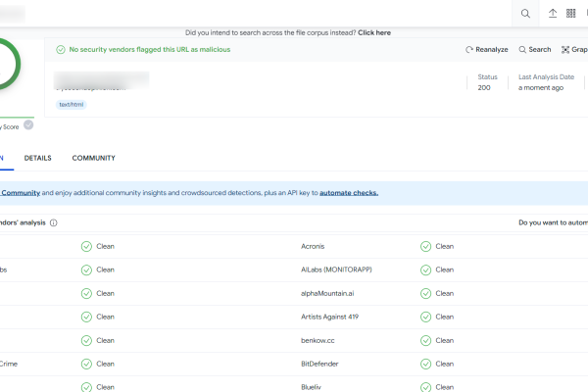Open the automate checks link

pos(349,193)
